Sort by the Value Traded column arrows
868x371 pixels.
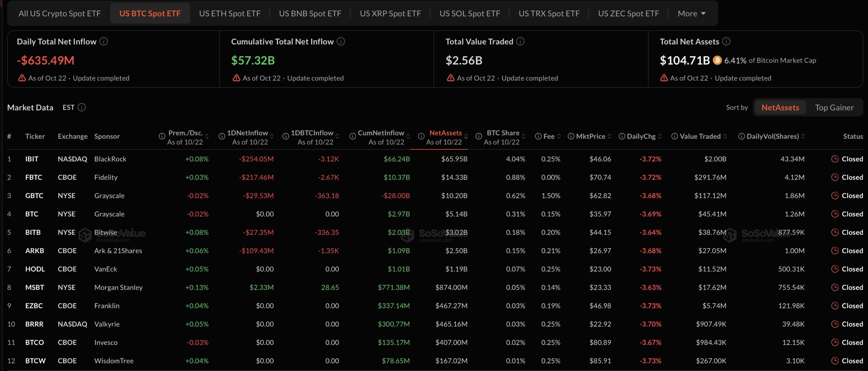[x=725, y=136]
